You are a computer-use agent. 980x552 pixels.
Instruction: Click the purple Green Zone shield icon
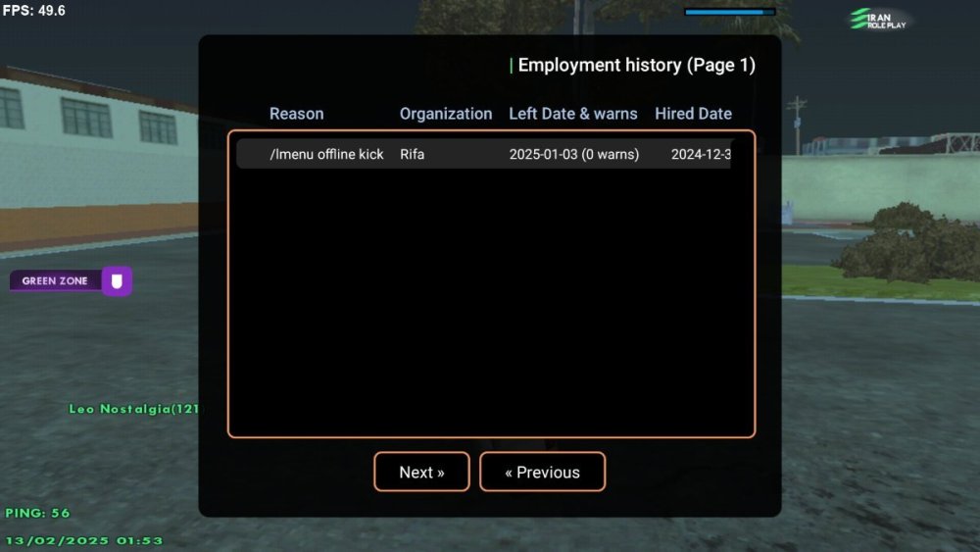point(117,281)
